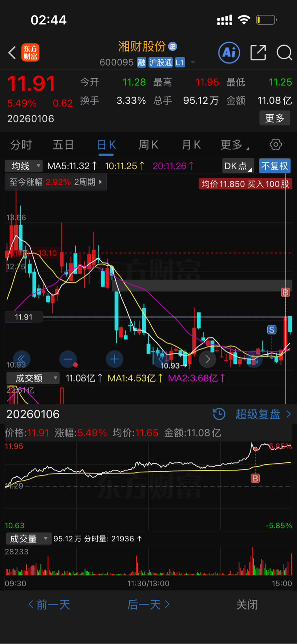Screen dimensions: 297x644
Task: Open chart settings gear icon
Action: click(x=276, y=145)
